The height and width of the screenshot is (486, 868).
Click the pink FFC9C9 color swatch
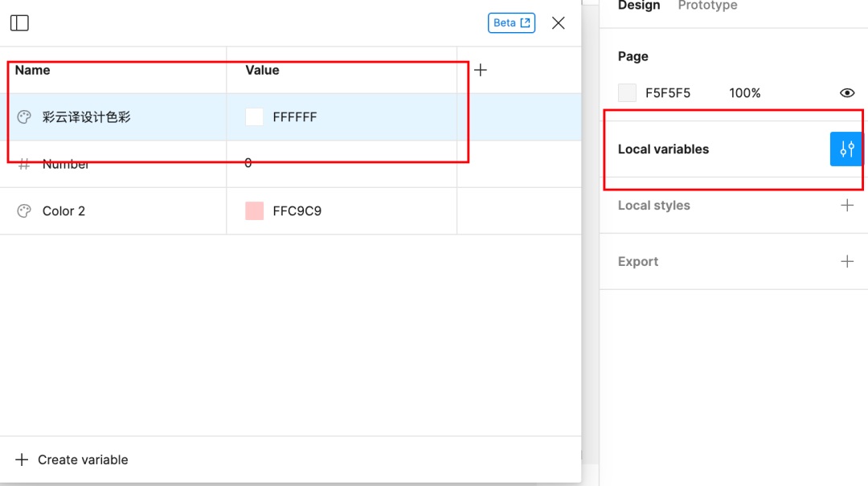click(x=255, y=211)
